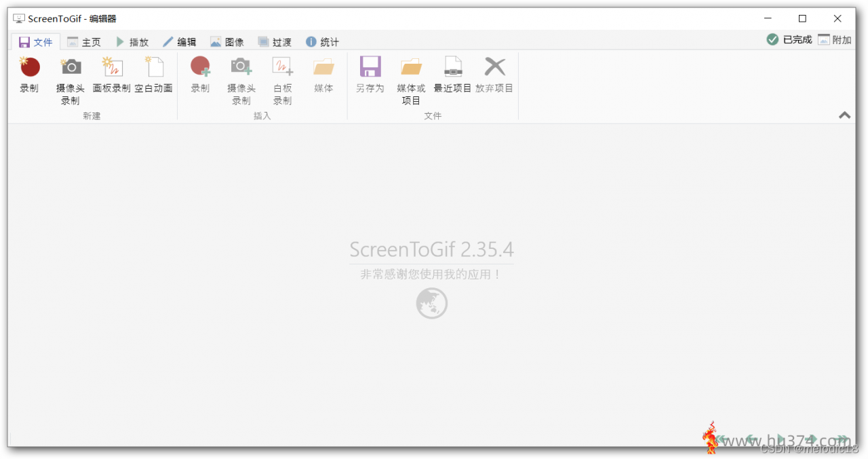The width and height of the screenshot is (868, 459).
Task: Click the ScreenToGif 2.35.4 version text
Action: pos(432,250)
